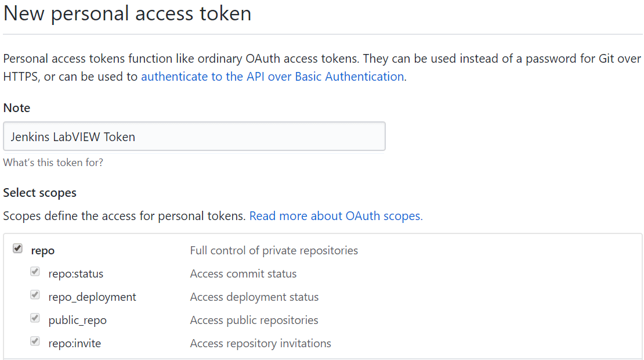Disable the repo:invite scope
The image size is (644, 360).
[35, 341]
